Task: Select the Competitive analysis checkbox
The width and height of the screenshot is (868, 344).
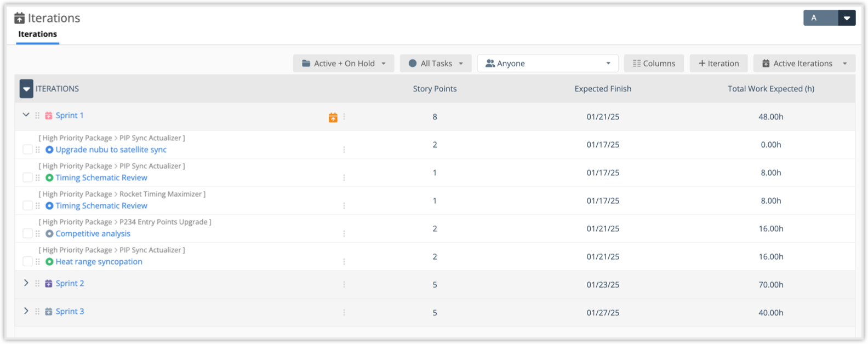Action: (x=27, y=234)
